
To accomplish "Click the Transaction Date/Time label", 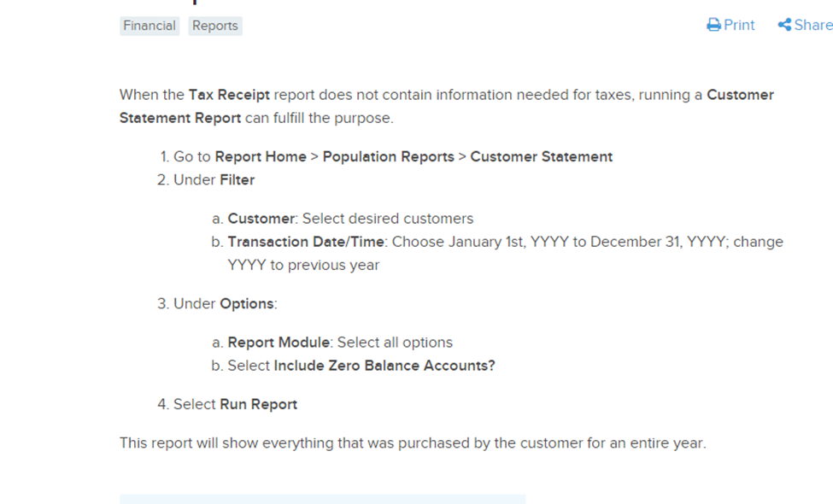I will point(307,242).
